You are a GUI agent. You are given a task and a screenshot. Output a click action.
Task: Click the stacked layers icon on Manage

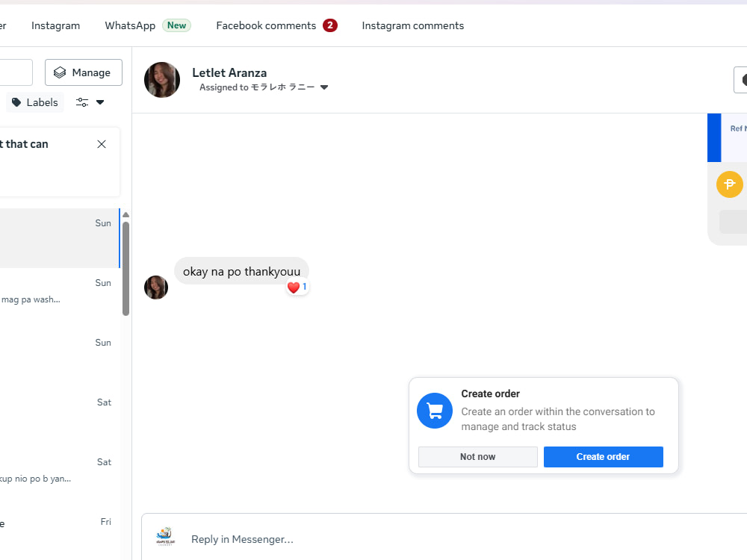pyautogui.click(x=60, y=72)
